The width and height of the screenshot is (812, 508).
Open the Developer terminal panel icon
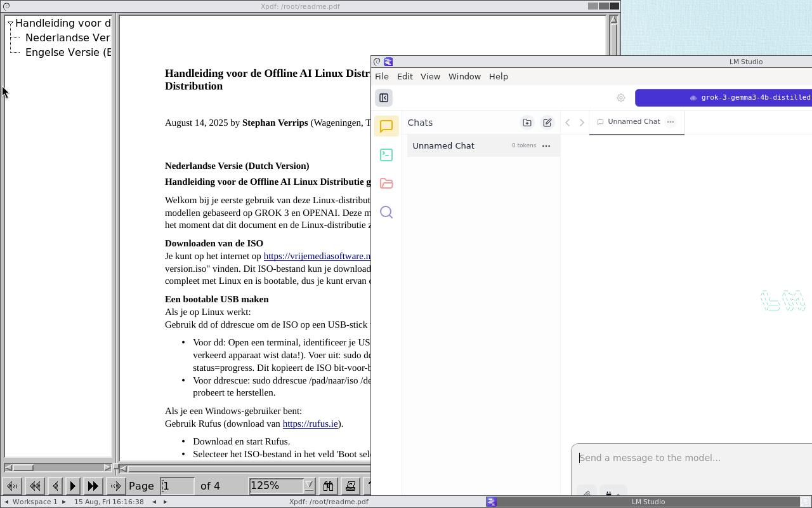coord(386,154)
